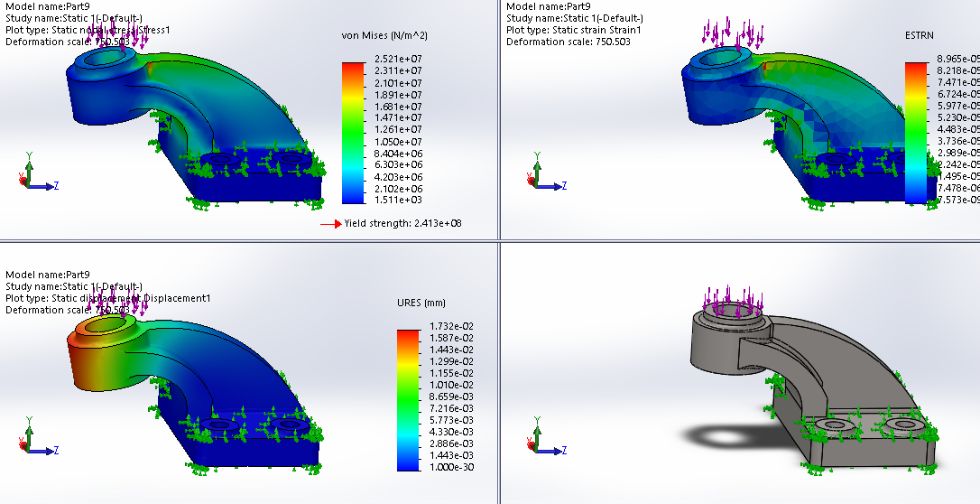
Task: Click the legend value 8.659e-03
Action: click(452, 397)
